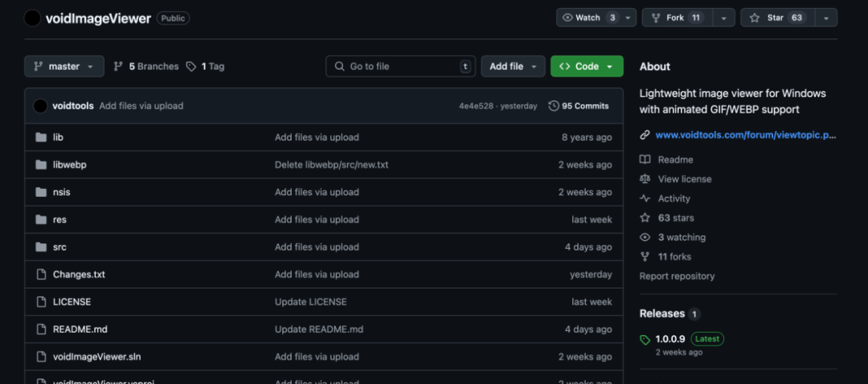The height and width of the screenshot is (384, 868).
Task: Open the View license link
Action: pyautogui.click(x=685, y=179)
